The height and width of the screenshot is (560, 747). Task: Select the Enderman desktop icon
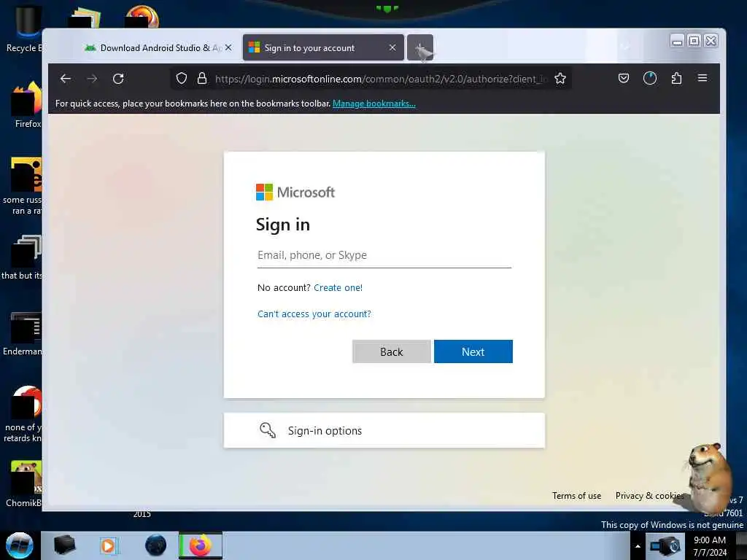click(x=23, y=333)
